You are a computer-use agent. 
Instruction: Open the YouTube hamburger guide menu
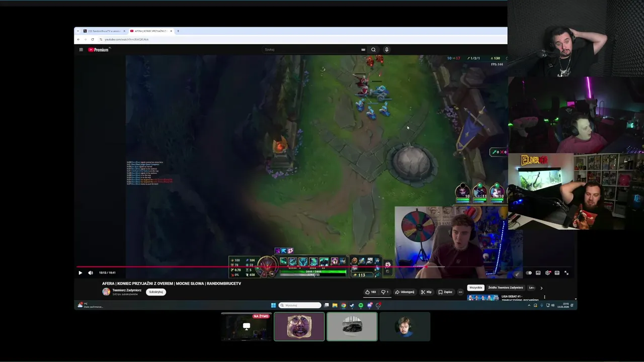[x=80, y=49]
